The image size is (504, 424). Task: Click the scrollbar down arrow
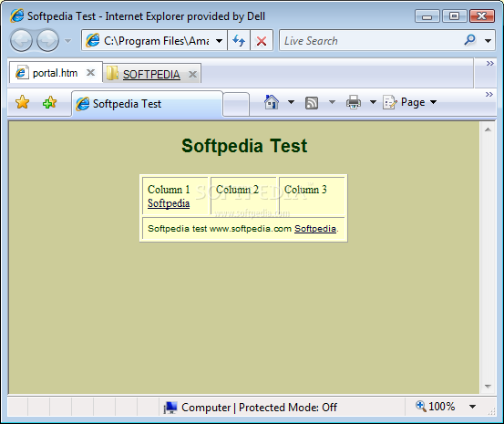tap(488, 386)
